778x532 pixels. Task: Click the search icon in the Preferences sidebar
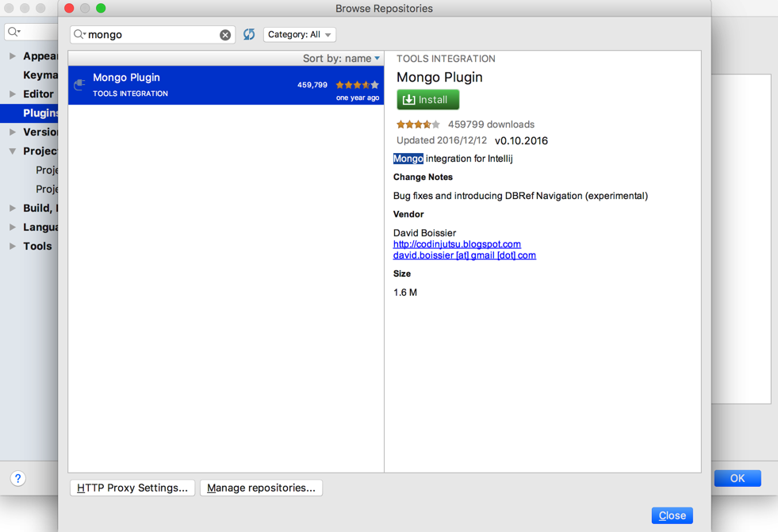(x=14, y=32)
